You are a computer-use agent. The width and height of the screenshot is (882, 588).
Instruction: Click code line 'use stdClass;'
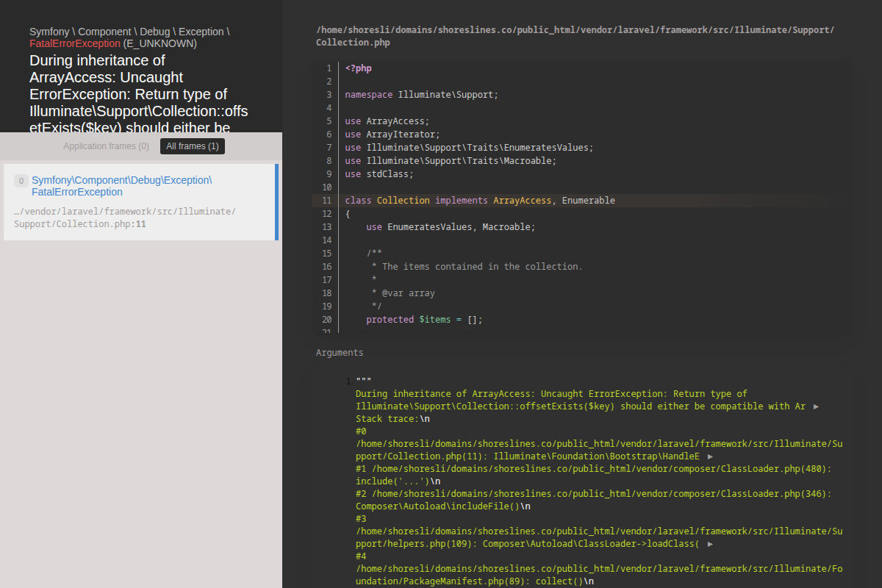pos(379,174)
